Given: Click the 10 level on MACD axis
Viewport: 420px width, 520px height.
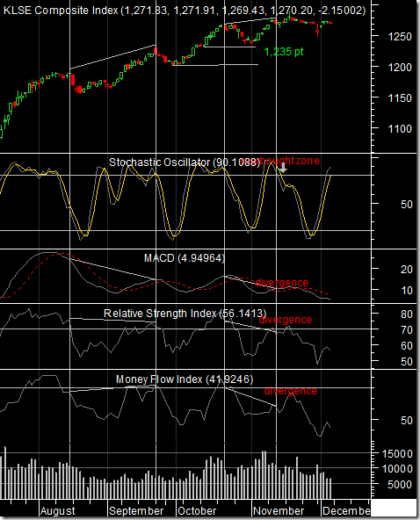Looking at the screenshot, I should pos(407,291).
